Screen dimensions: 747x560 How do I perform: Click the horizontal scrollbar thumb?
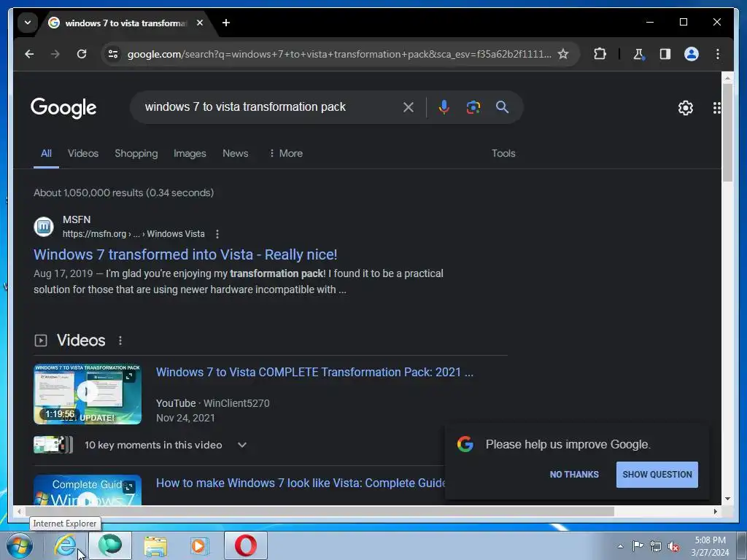coord(320,511)
